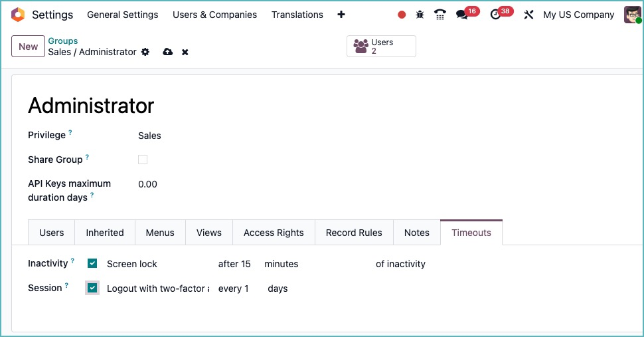644x337 pixels.
Task: Go back via Groups breadcrumb link
Action: [63, 41]
